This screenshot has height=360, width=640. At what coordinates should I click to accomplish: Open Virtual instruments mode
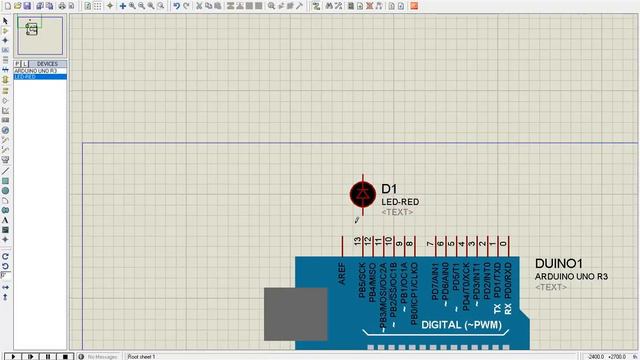[5, 160]
